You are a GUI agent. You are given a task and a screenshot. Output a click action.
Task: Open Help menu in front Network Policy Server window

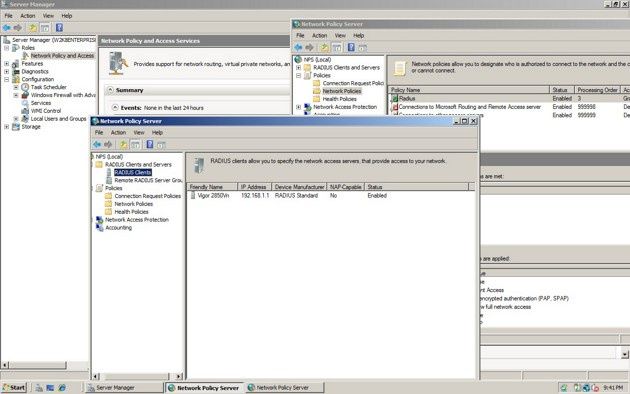157,133
